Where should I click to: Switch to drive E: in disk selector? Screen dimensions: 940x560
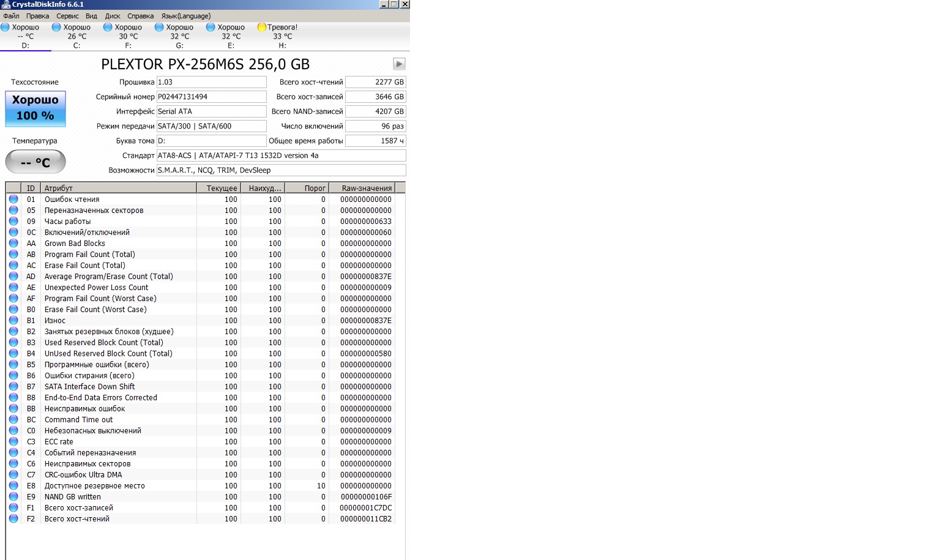pos(231,36)
